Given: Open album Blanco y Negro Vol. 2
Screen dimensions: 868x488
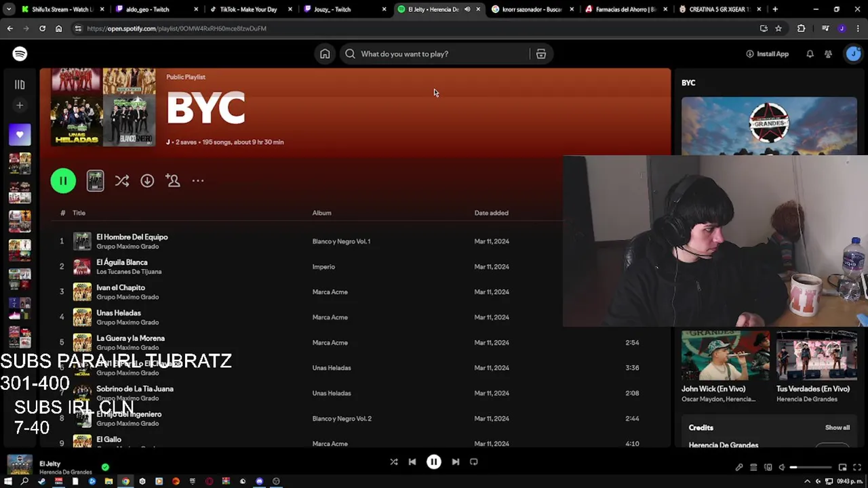Looking at the screenshot, I should coord(342,419).
